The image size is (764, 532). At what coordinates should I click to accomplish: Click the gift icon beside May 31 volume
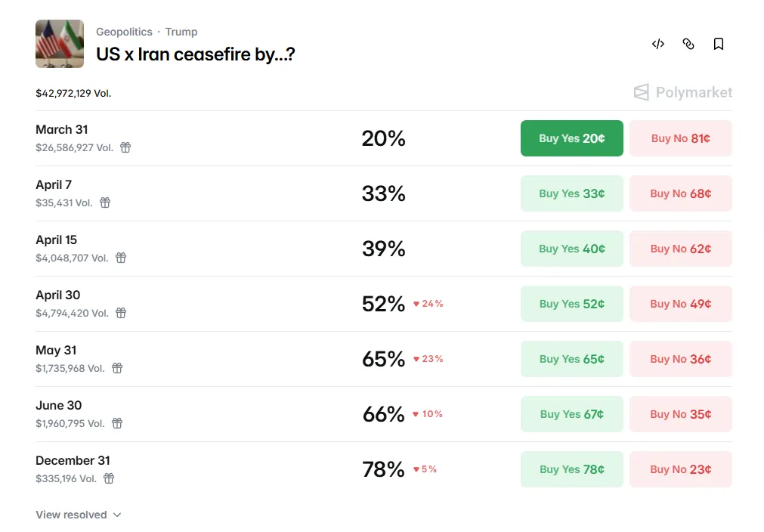pyautogui.click(x=117, y=368)
